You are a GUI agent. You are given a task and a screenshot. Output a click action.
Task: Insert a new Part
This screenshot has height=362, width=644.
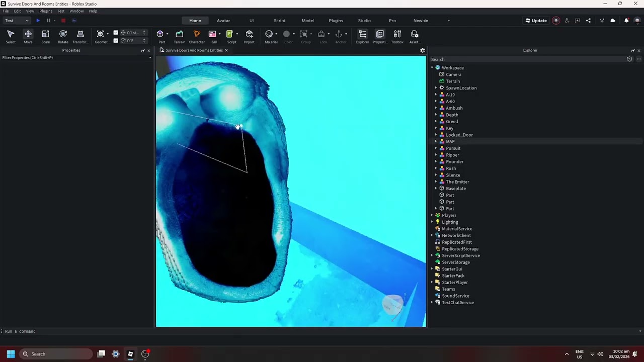point(160,37)
